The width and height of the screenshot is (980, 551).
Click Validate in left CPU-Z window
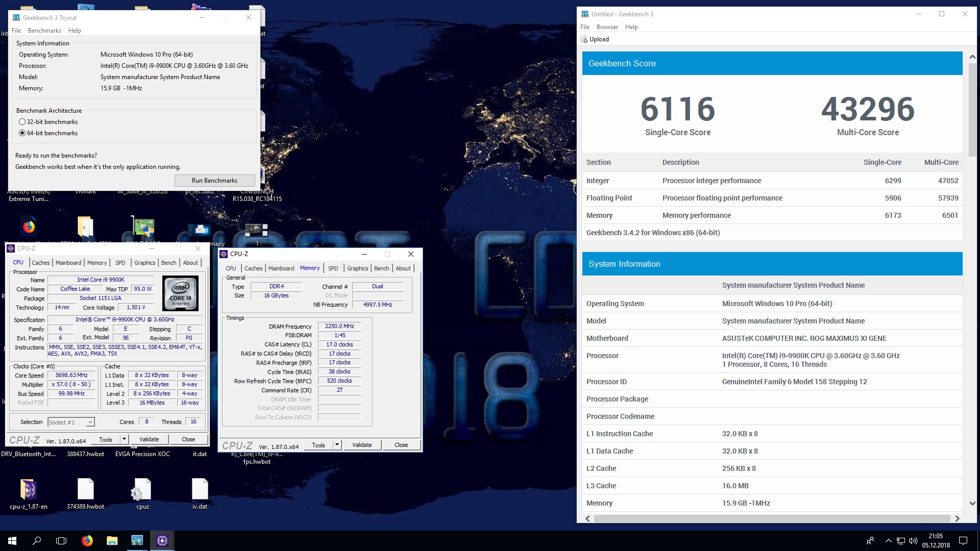coord(149,439)
